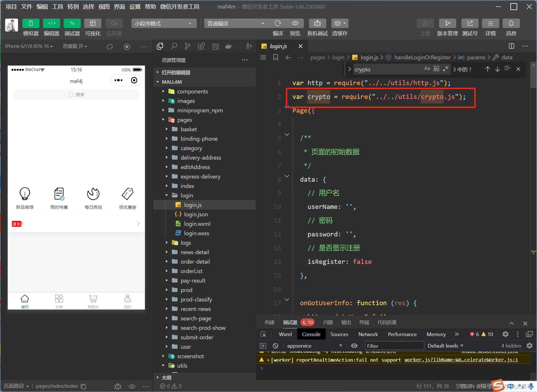The height and width of the screenshot is (392, 537).
Task: Open the mini program mode dropdown
Action: pos(164,23)
